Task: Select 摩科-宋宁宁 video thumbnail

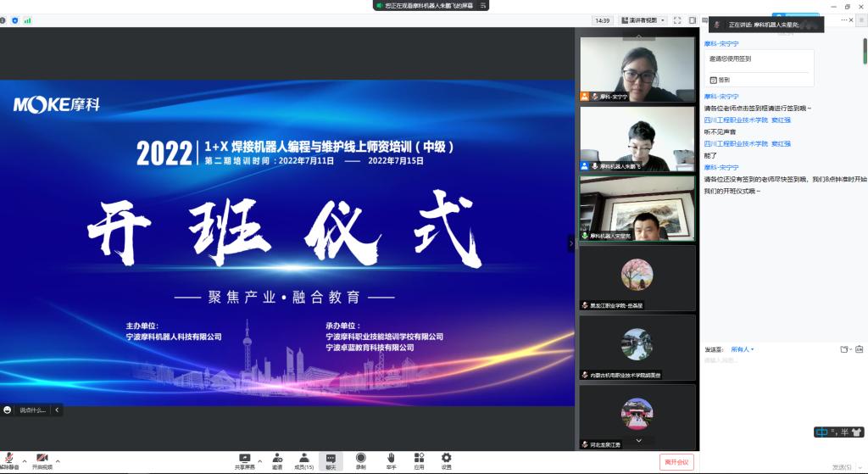Action: tap(637, 70)
